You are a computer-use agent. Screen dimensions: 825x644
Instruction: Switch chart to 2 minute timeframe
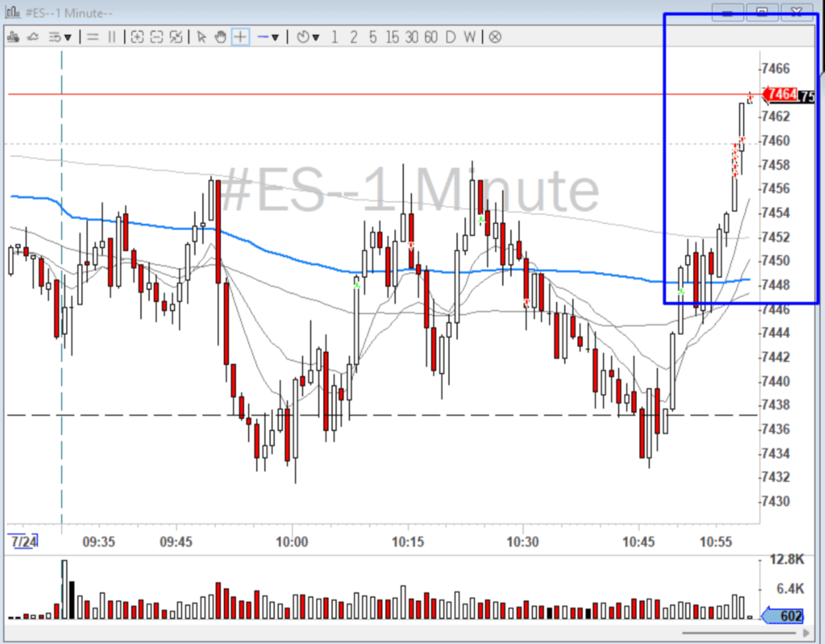(x=353, y=37)
